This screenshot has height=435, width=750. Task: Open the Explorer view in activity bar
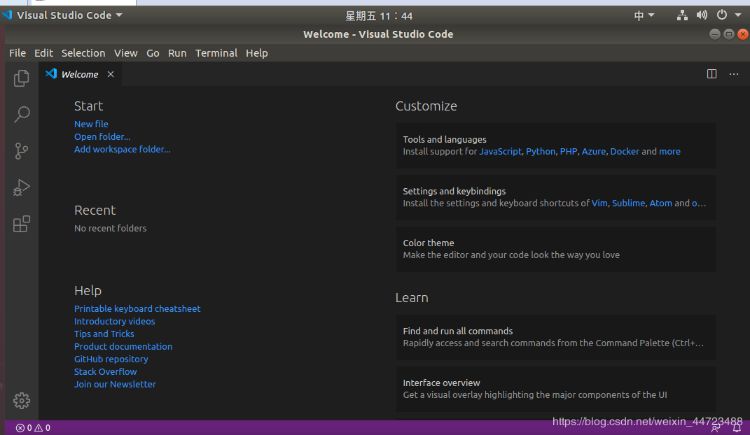(21, 78)
